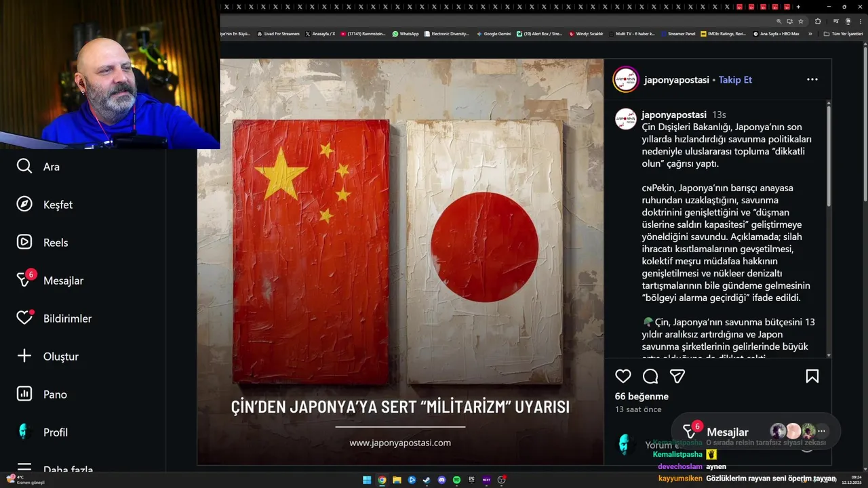Open Mesajlar in the left sidebar
868x488 pixels.
point(50,280)
